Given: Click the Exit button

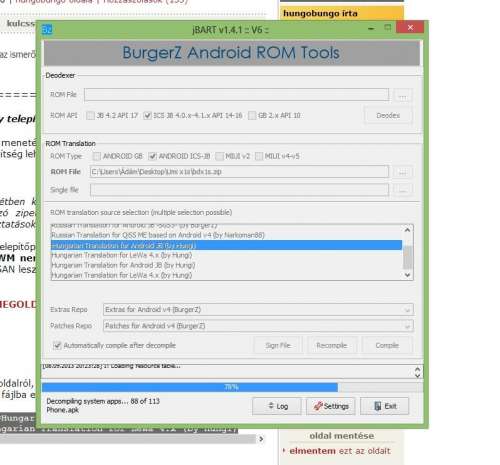Looking at the screenshot, I should 385,406.
